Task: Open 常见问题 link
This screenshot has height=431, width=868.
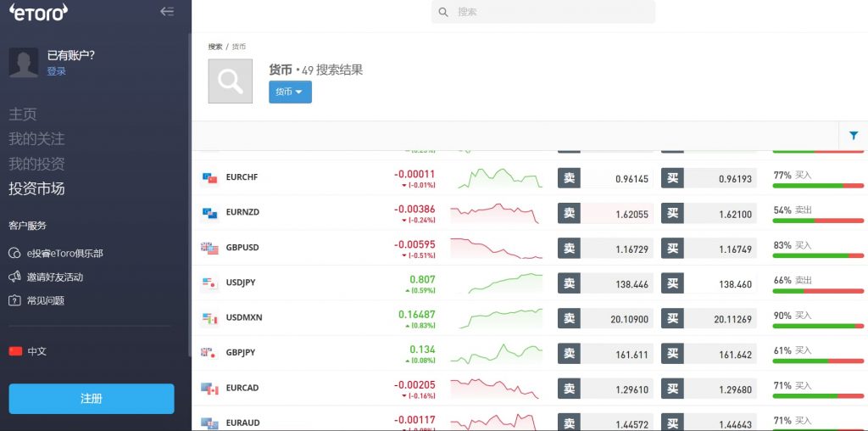Action: coord(46,301)
